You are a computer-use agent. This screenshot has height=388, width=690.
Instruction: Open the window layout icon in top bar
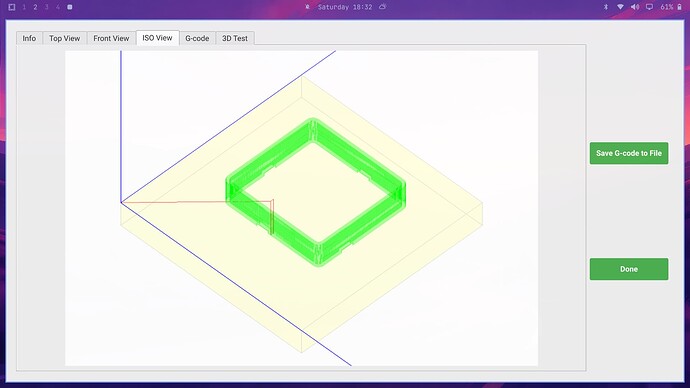(x=12, y=7)
